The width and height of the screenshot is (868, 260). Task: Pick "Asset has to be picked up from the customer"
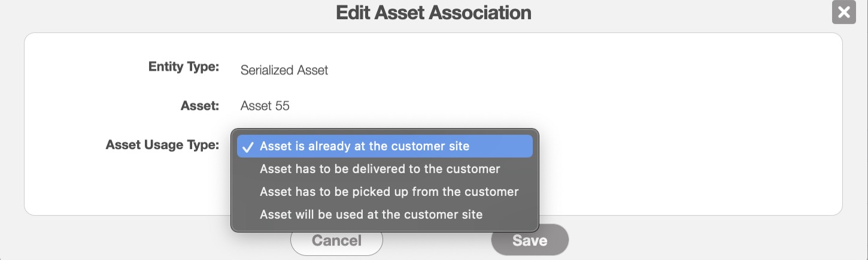tap(389, 192)
